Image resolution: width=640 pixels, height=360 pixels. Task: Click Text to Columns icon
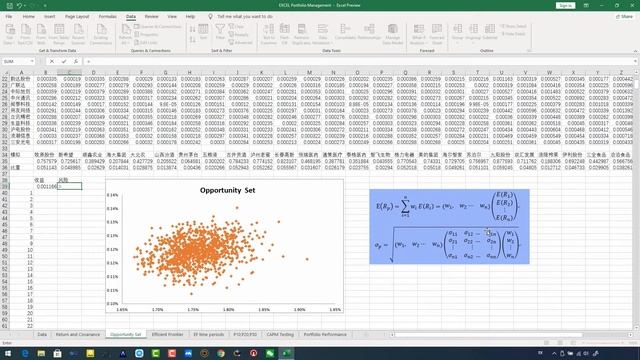tap(269, 34)
